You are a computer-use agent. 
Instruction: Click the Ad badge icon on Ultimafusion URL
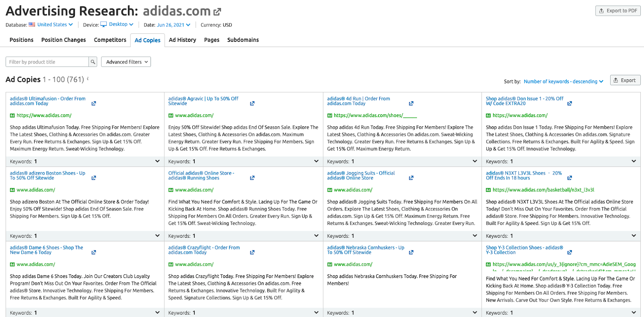click(12, 115)
